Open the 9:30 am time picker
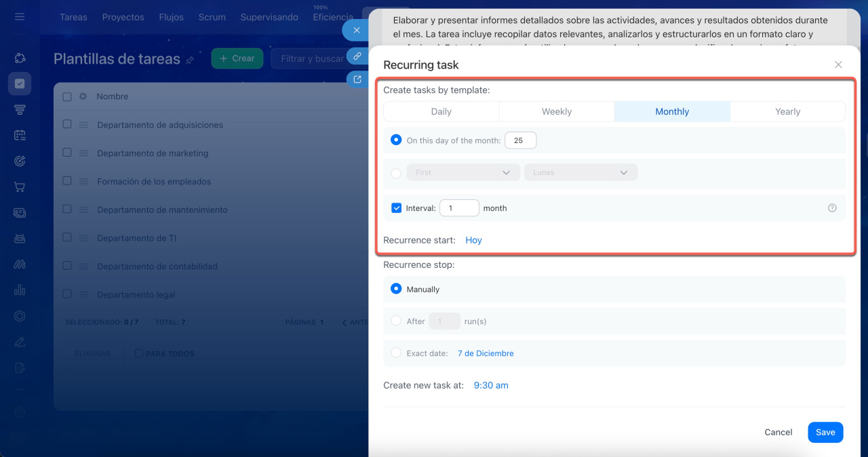The image size is (868, 457). point(491,385)
